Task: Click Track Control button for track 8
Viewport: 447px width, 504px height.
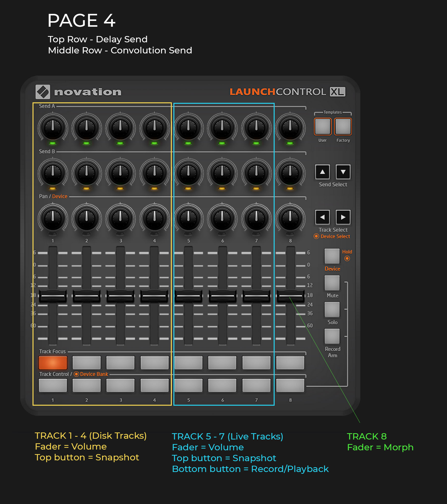Action: point(290,385)
